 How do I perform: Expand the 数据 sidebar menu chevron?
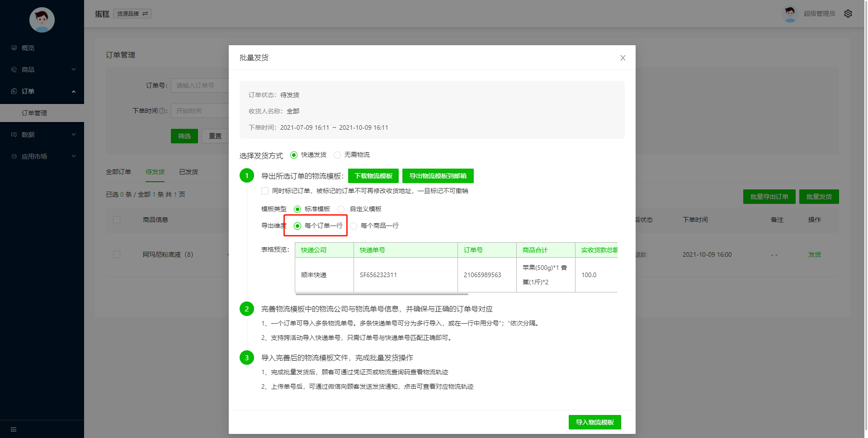pos(74,135)
